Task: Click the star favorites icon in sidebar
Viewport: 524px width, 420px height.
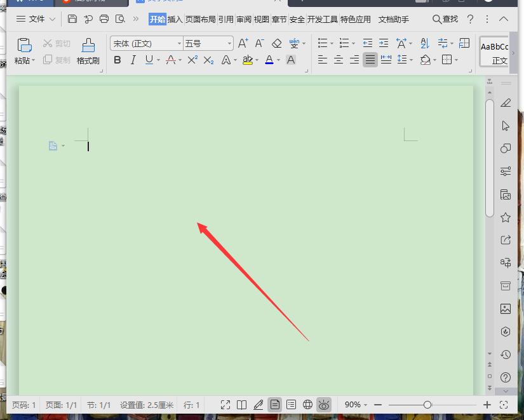Action: pyautogui.click(x=506, y=217)
